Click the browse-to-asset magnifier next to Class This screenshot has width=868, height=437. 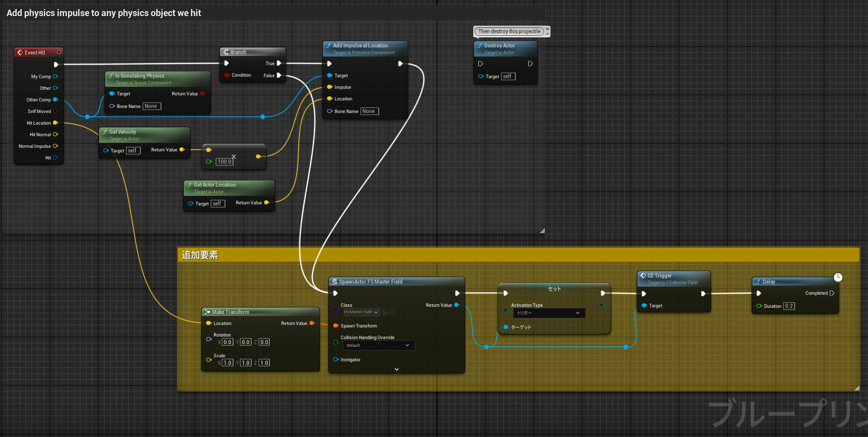coord(393,312)
